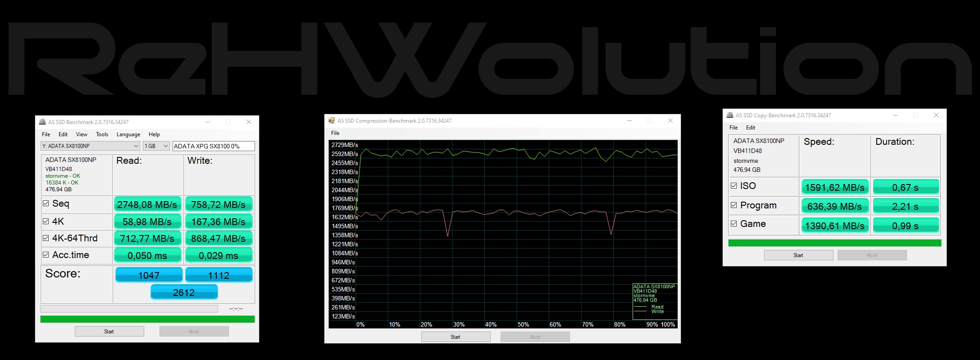
Task: Click AS SSD Benchmark title bar drive icon
Action: (42, 122)
